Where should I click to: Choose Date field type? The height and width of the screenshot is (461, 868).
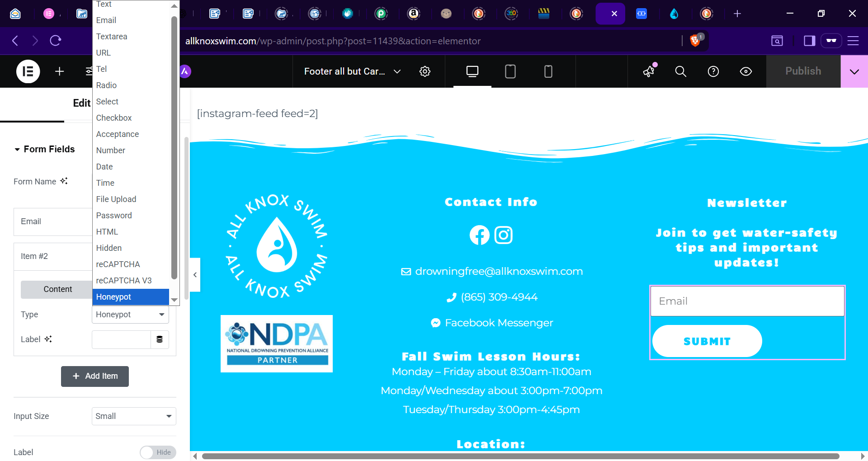(x=131, y=167)
